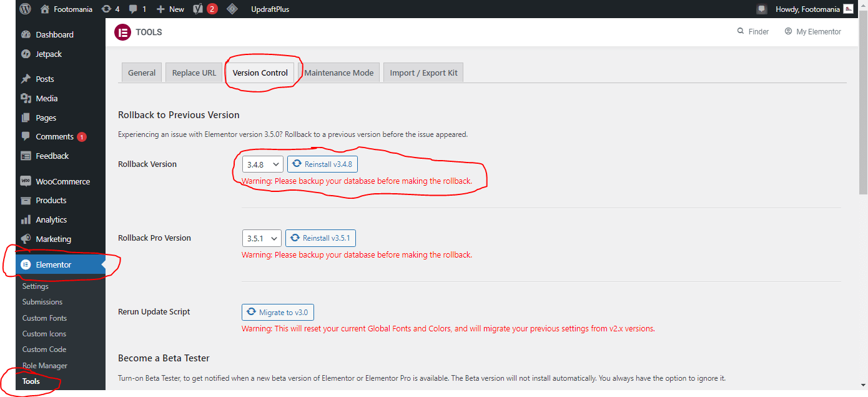868x397 pixels.
Task: Open the Rollback Version dropdown showing 3.4.8
Action: point(262,163)
